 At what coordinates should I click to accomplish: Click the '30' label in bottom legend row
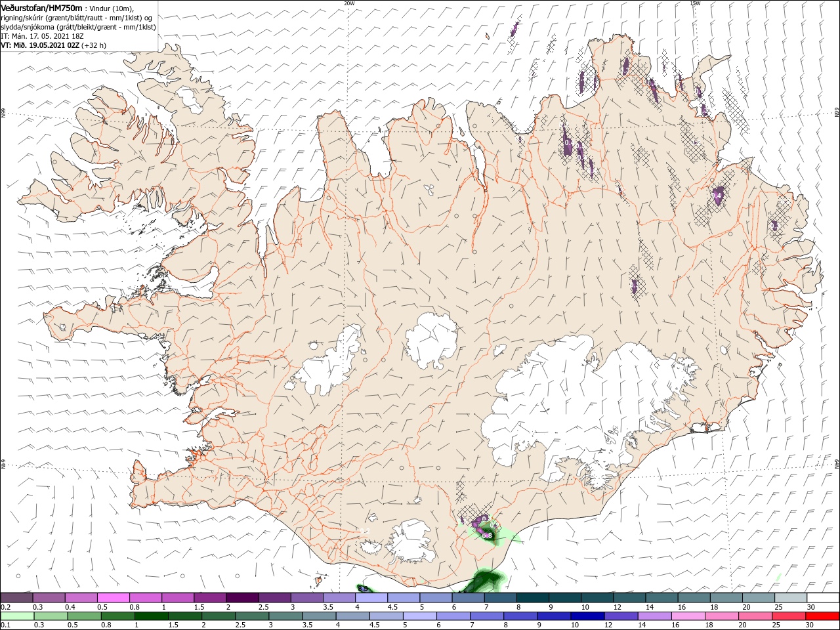coord(810,625)
